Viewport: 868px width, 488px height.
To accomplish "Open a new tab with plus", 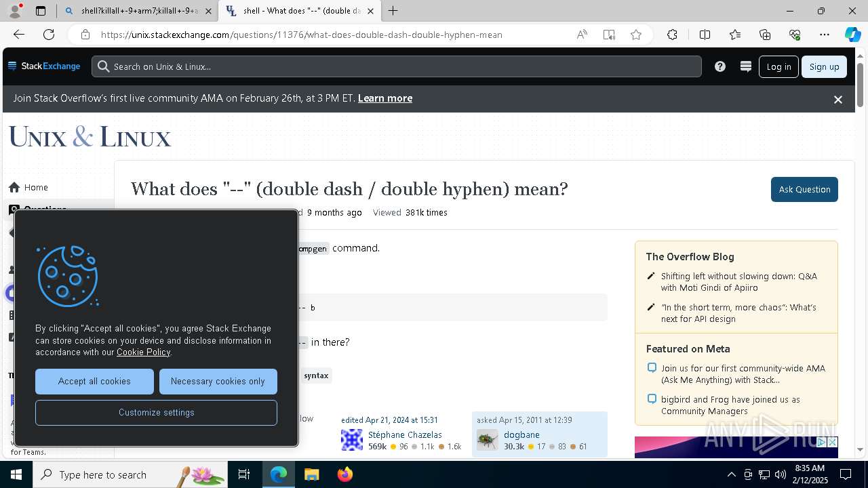I will [x=393, y=11].
